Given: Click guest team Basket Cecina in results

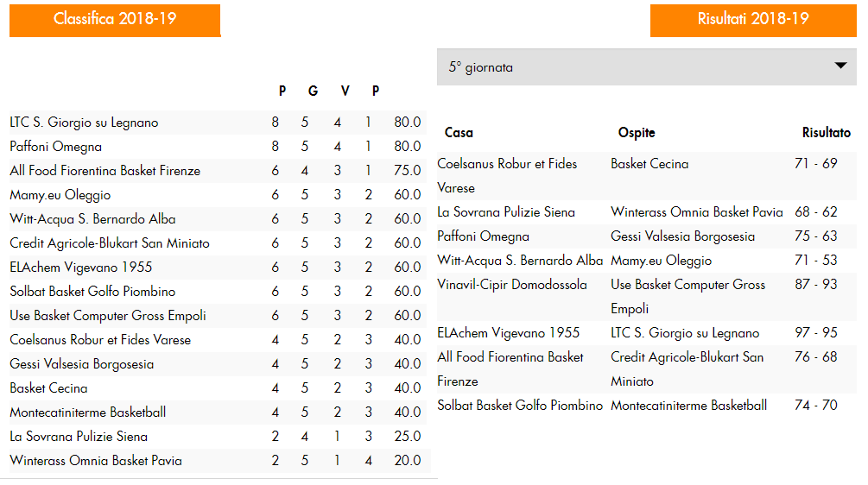Looking at the screenshot, I should click(x=649, y=164).
